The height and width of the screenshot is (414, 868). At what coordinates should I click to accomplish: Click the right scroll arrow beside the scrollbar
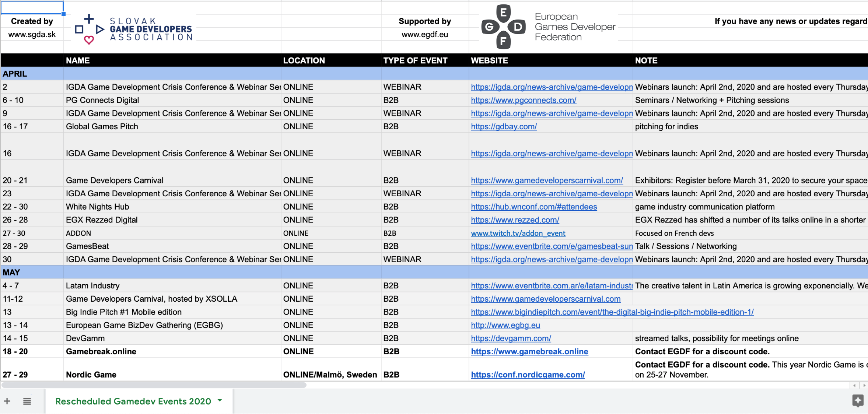(x=864, y=385)
